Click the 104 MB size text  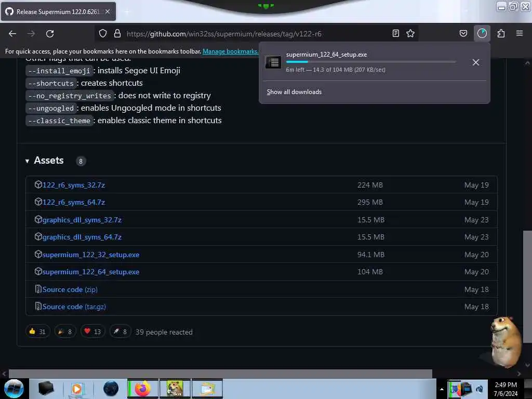click(x=370, y=272)
